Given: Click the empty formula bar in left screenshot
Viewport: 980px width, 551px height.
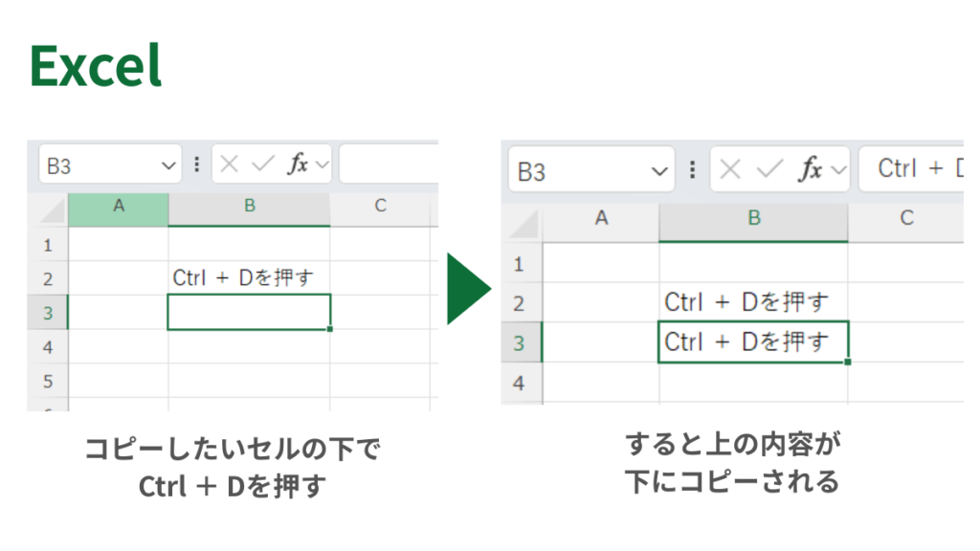Looking at the screenshot, I should click(388, 165).
